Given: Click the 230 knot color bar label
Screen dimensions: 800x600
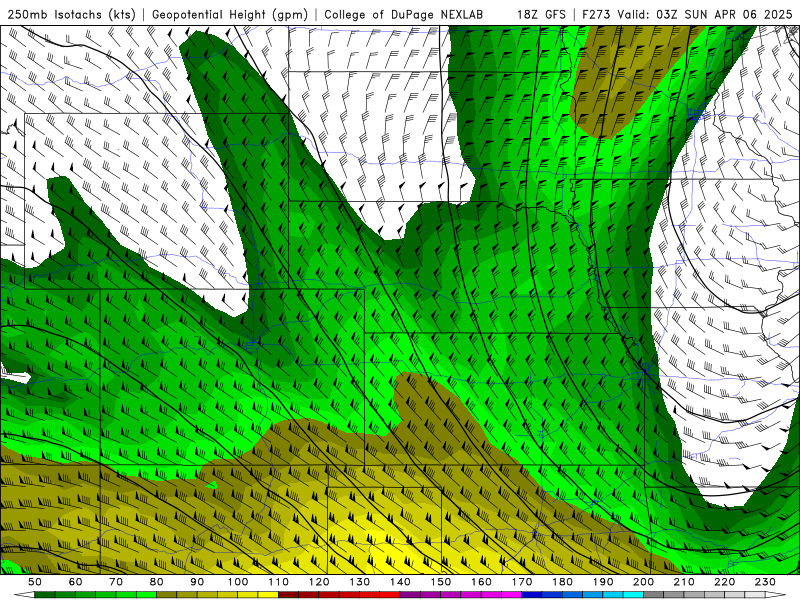Looking at the screenshot, I should 765,582.
